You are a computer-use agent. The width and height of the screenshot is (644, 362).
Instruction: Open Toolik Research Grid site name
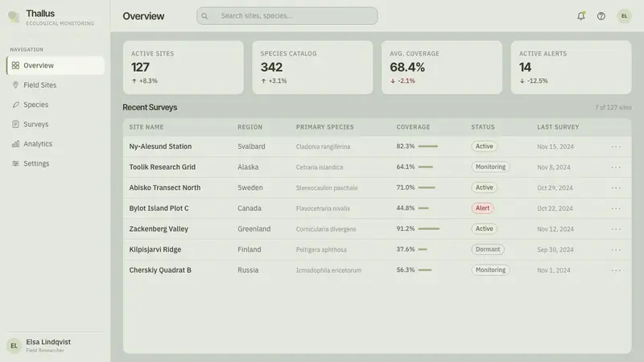(163, 167)
